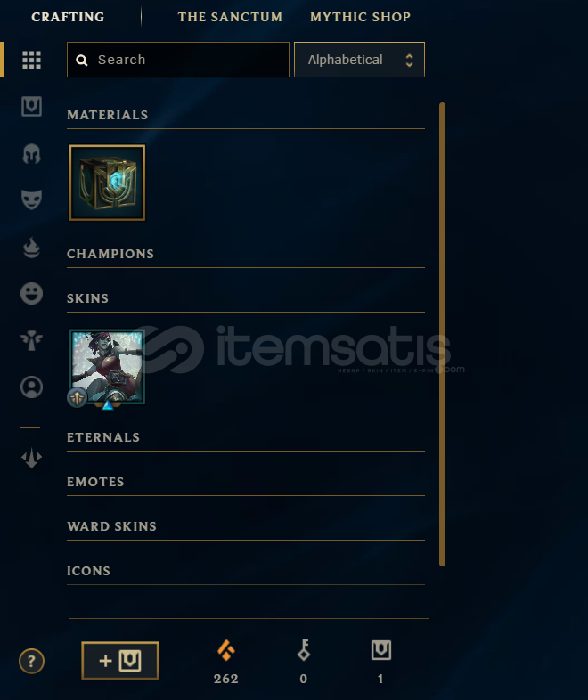Select the all items grid icon
The width and height of the screenshot is (588, 700).
(x=31, y=60)
